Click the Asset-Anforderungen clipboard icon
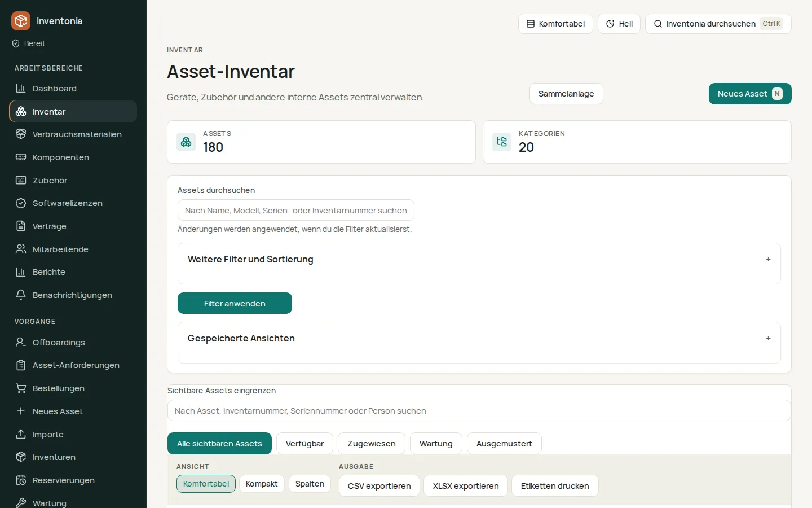Viewport: 812px width, 508px height. click(21, 365)
